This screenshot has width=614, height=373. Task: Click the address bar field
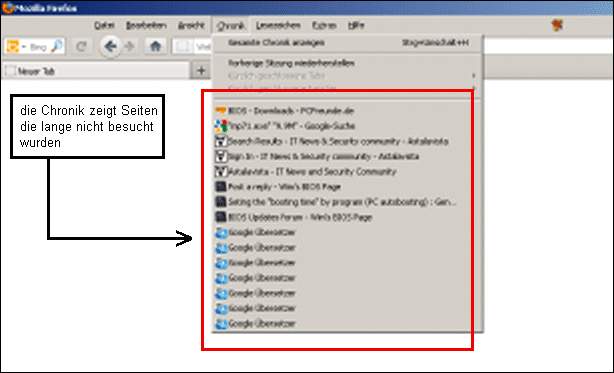[x=392, y=47]
